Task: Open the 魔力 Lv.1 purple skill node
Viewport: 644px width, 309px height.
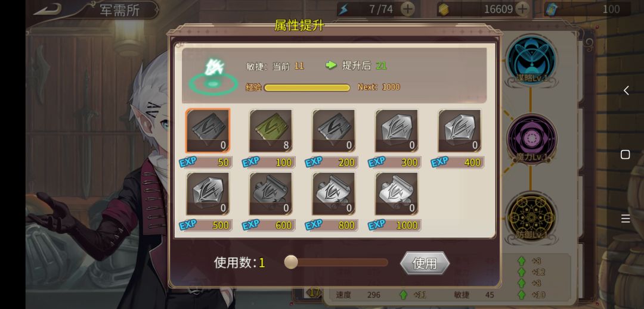Action: [531, 139]
